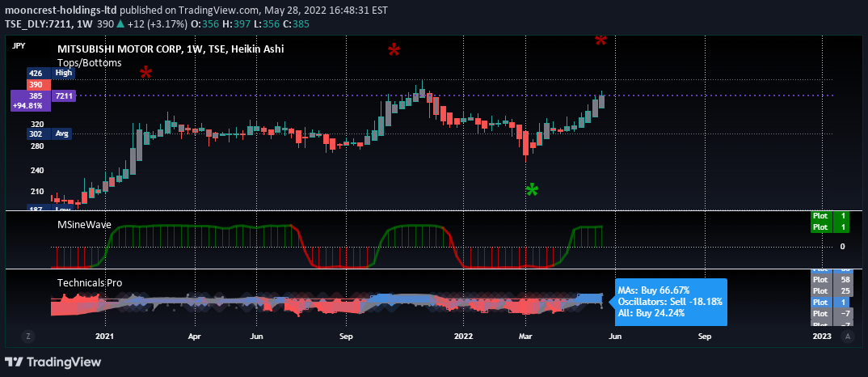
Task: Click the Plot 58 scale label
Action: point(830,280)
